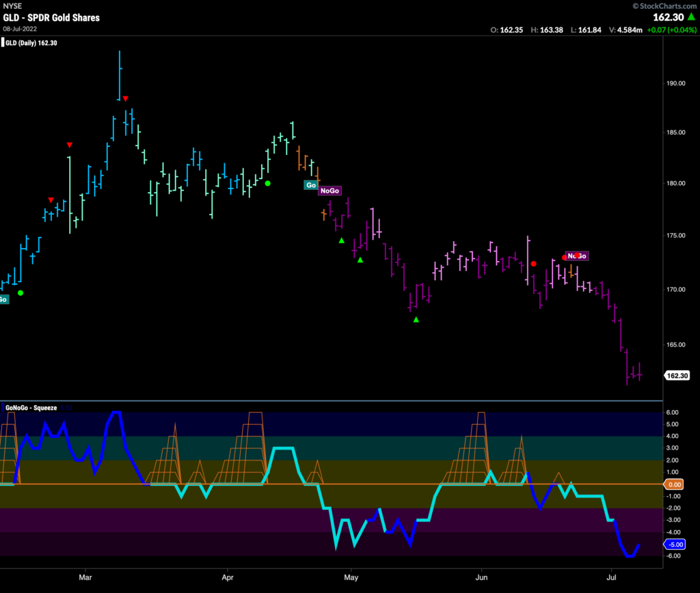Click the Volume value 4.584m
Viewport: 700px width, 593px height.
[x=630, y=30]
